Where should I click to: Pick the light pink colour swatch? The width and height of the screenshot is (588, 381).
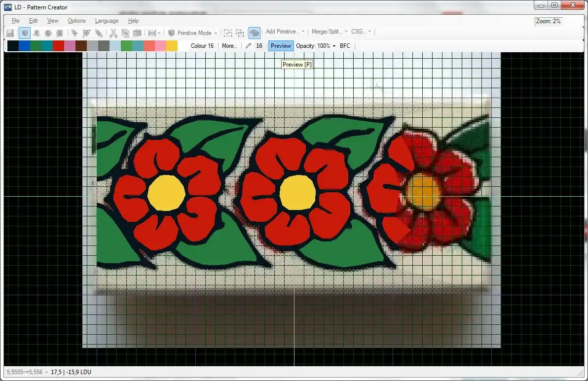pyautogui.click(x=160, y=46)
